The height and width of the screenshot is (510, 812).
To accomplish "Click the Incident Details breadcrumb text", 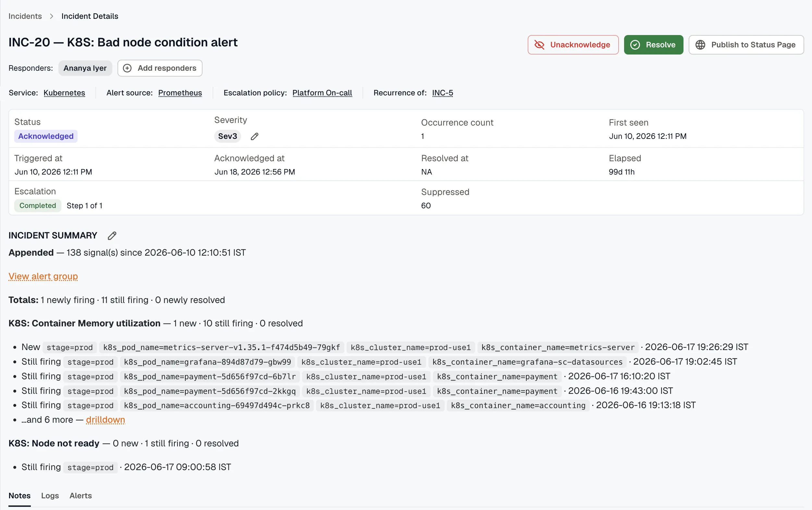I will coord(90,16).
